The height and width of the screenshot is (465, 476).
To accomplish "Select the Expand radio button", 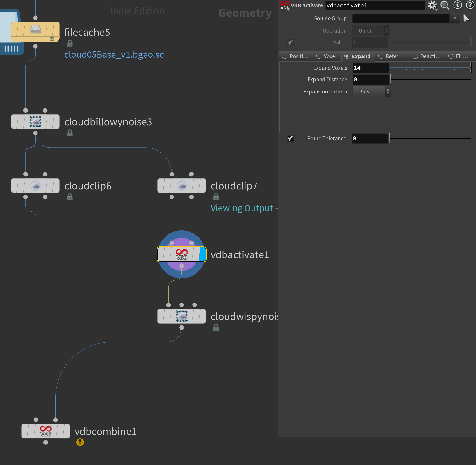I will point(346,56).
